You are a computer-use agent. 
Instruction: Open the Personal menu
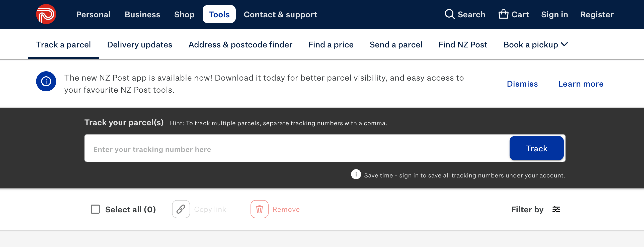[x=93, y=14]
